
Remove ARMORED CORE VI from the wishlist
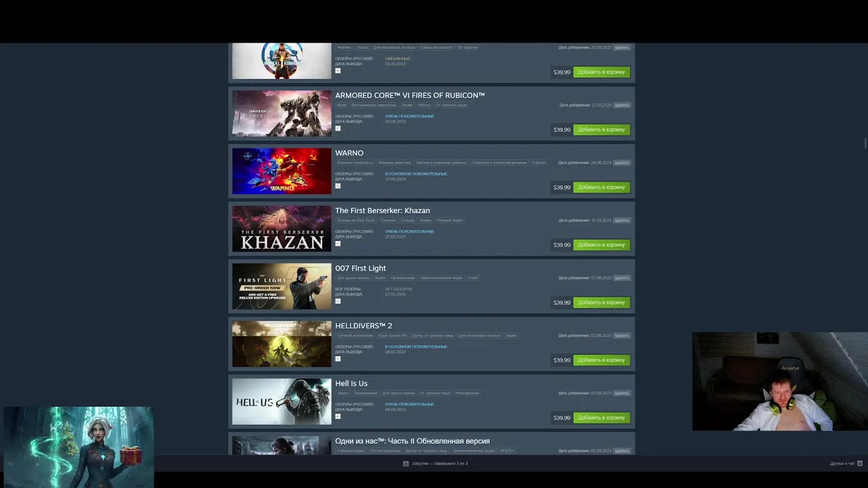(x=622, y=105)
